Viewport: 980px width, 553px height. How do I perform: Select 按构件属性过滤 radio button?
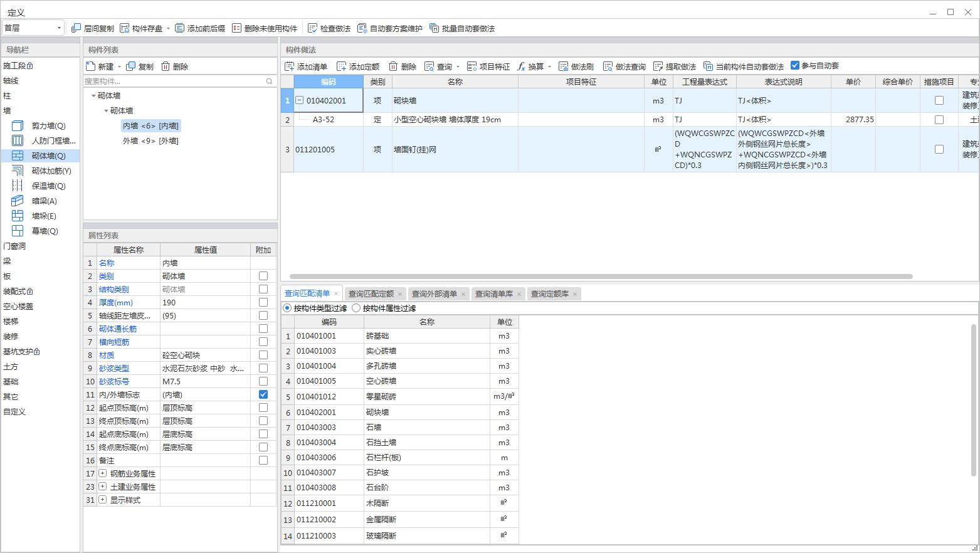pos(356,308)
